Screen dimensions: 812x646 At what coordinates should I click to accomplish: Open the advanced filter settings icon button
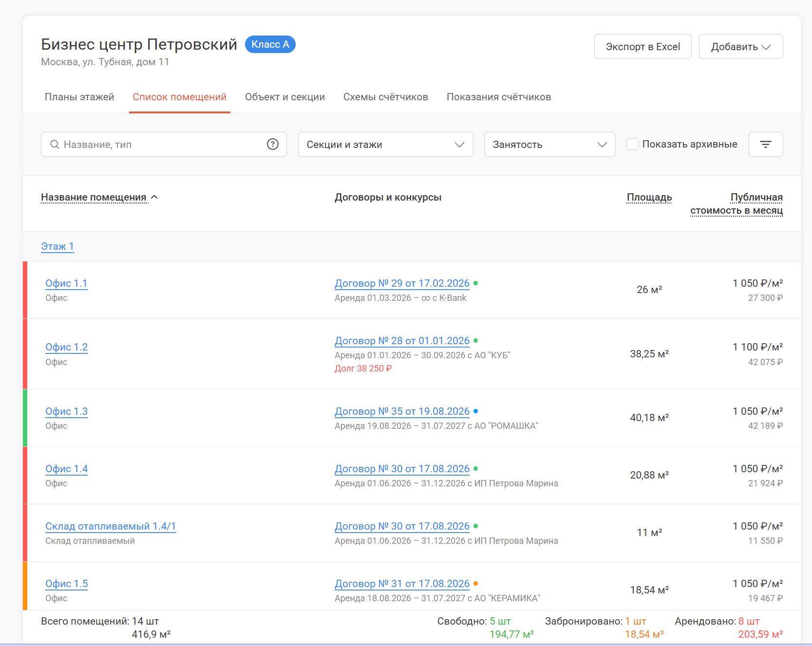pos(766,144)
